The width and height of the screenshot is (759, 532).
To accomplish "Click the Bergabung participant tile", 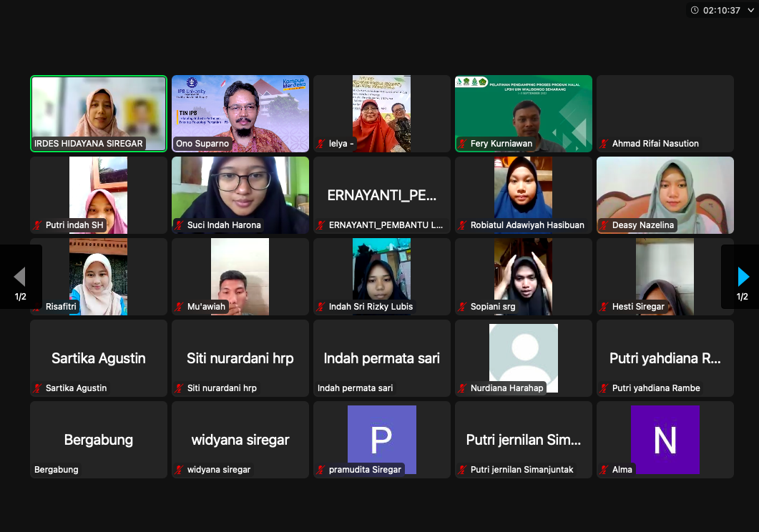I will point(98,439).
